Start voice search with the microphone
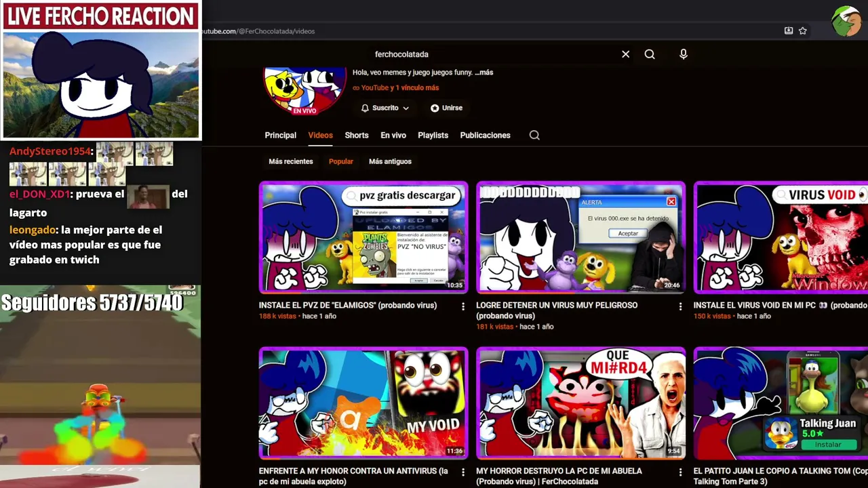This screenshot has height=488, width=868. click(684, 54)
